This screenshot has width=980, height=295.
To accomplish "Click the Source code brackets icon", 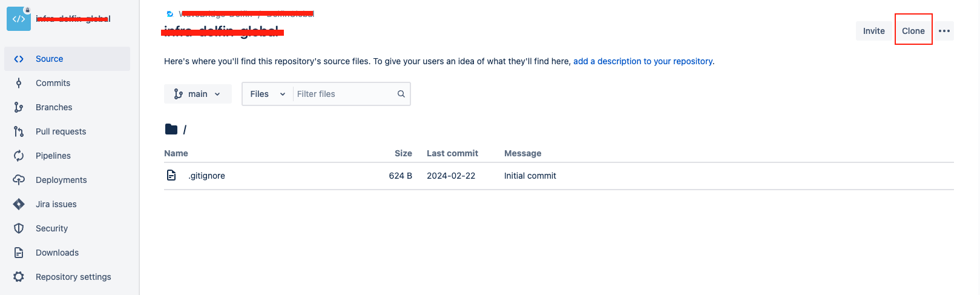I will (19, 59).
